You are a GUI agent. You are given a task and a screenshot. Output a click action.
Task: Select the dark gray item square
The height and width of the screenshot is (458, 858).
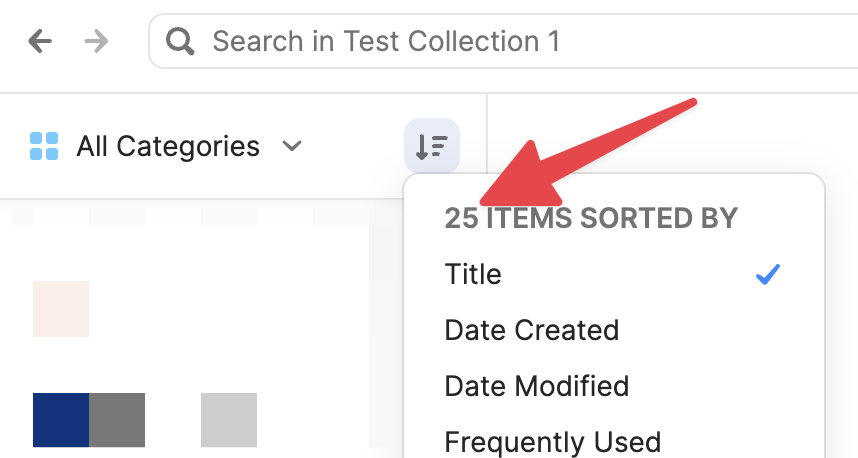click(117, 420)
